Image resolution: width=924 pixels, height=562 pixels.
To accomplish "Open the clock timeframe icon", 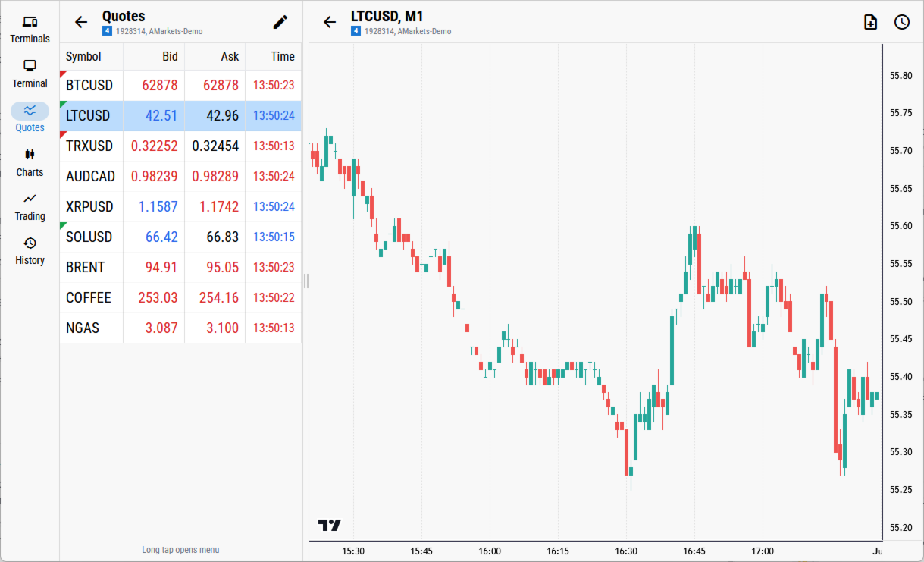I will [901, 22].
